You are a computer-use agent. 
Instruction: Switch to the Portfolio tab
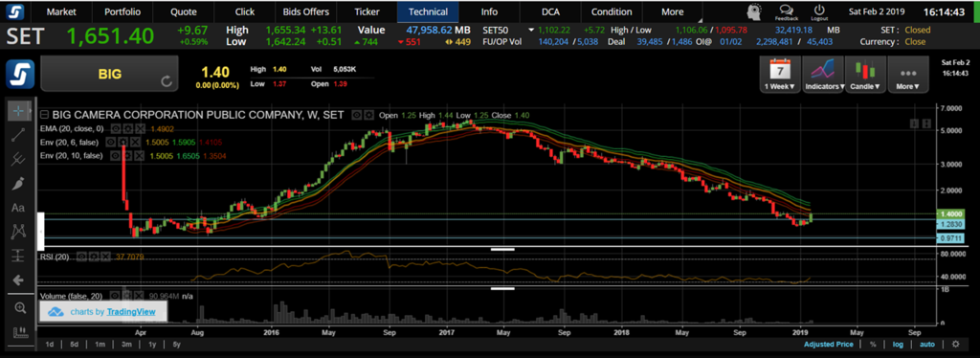(x=122, y=11)
